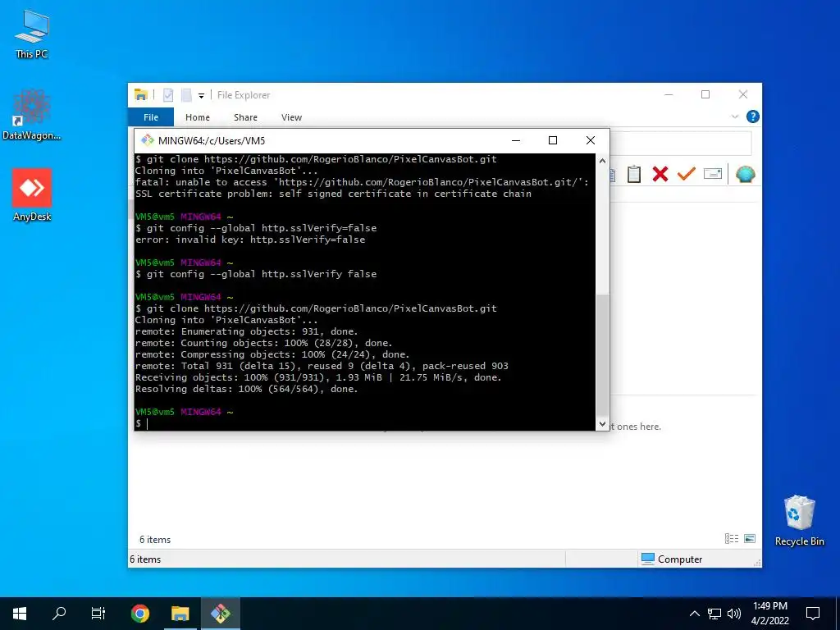Open the network tray icon
The image size is (840, 630).
pos(714,614)
